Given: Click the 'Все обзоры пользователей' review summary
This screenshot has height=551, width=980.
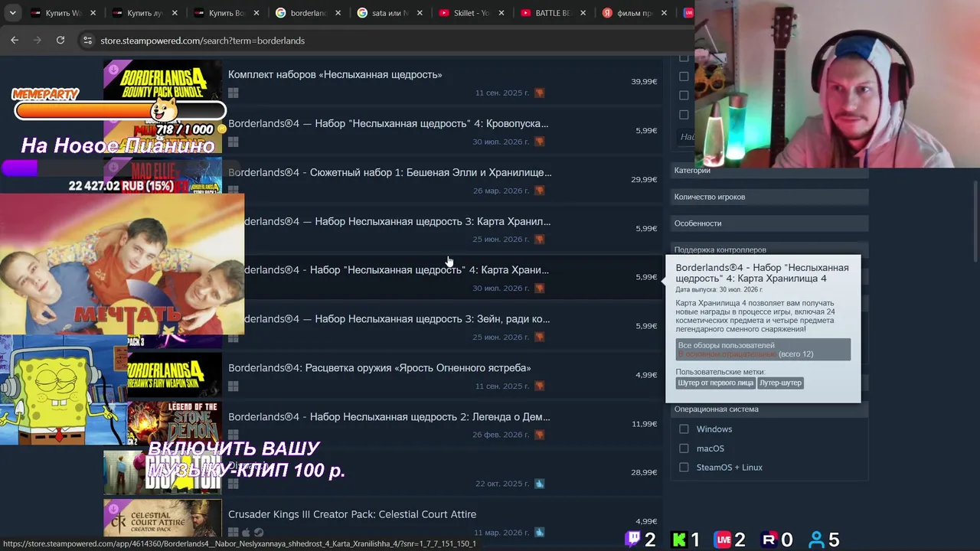Looking at the screenshot, I should 763,350.
